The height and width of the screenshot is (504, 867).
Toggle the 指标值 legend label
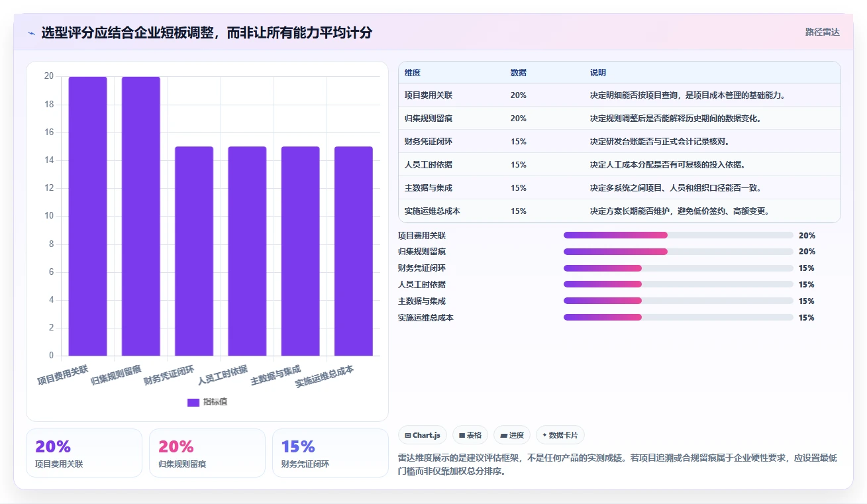215,402
